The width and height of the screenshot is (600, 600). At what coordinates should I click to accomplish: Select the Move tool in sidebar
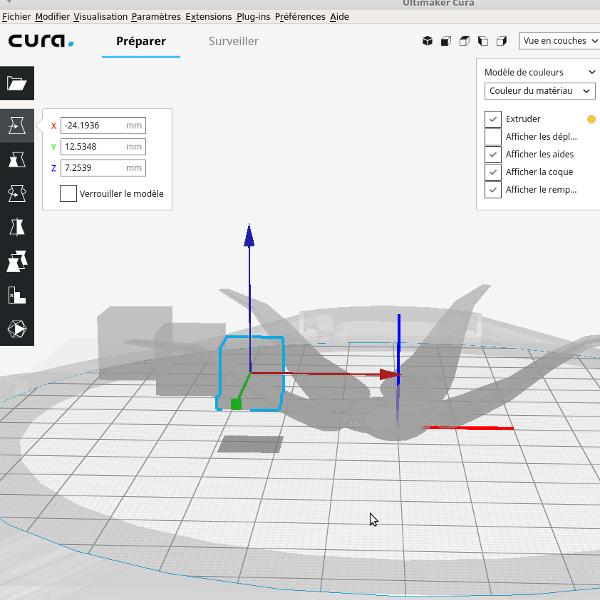[17, 126]
